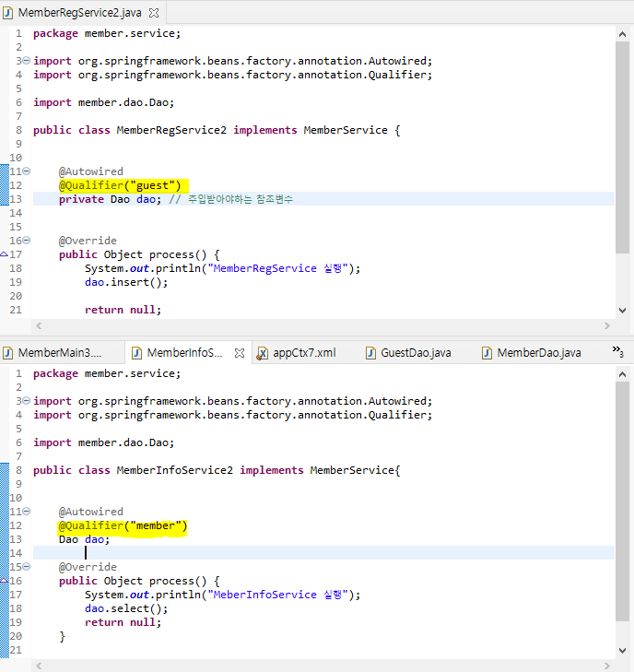Click line number 19 in top editor
634x672 pixels.
[16, 282]
